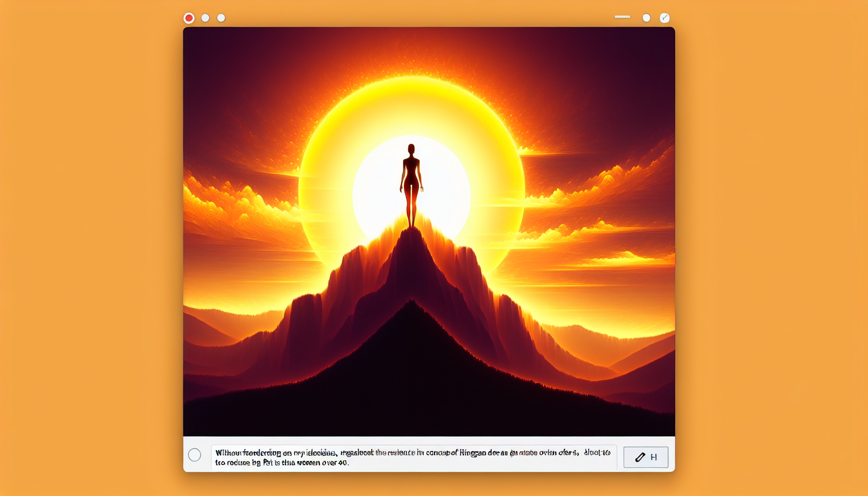The width and height of the screenshot is (868, 496).
Task: Click the third circle button at top-left
Action: [x=221, y=18]
